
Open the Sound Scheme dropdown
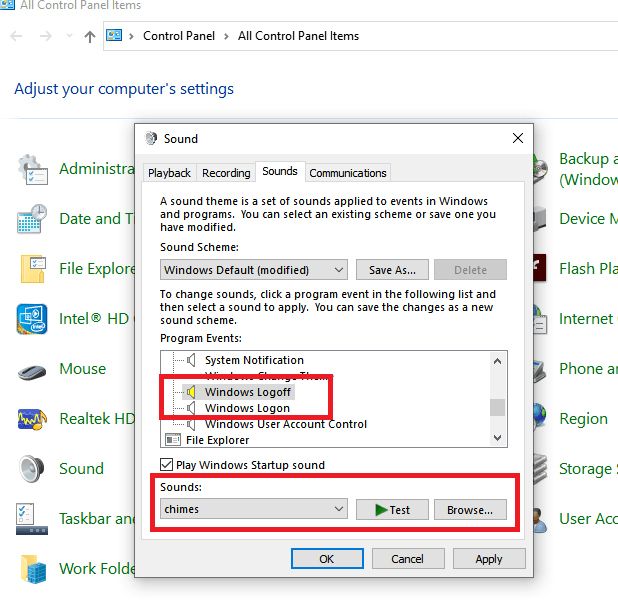(254, 270)
